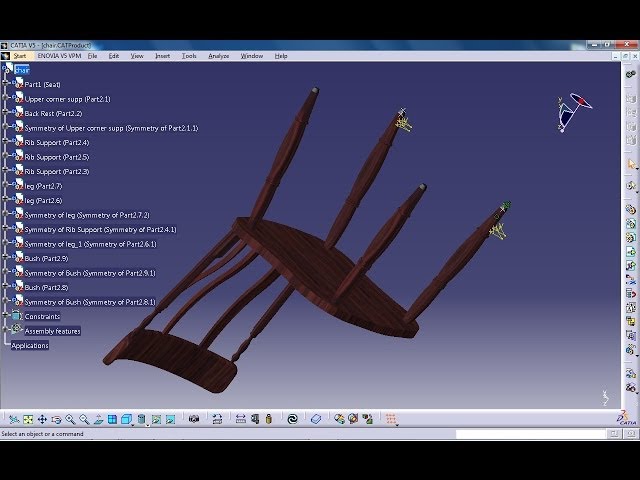Select the Applications tree entry
Image resolution: width=640 pixels, height=480 pixels.
pyautogui.click(x=30, y=346)
